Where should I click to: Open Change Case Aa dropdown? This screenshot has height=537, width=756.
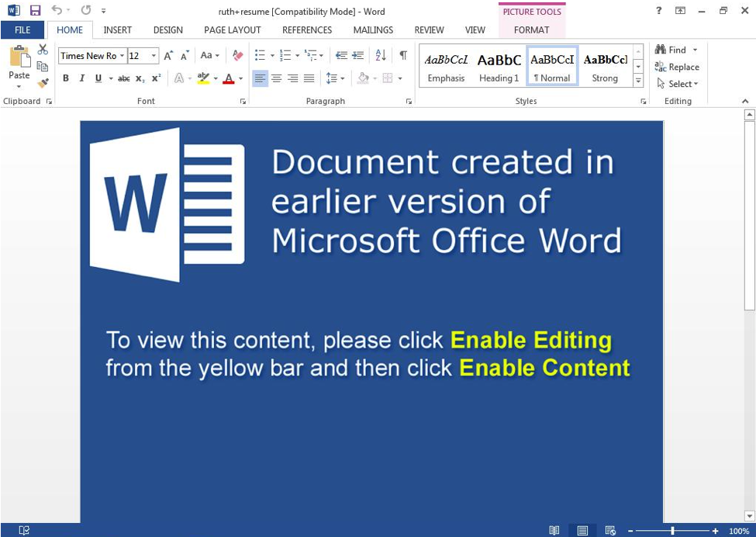tap(209, 56)
